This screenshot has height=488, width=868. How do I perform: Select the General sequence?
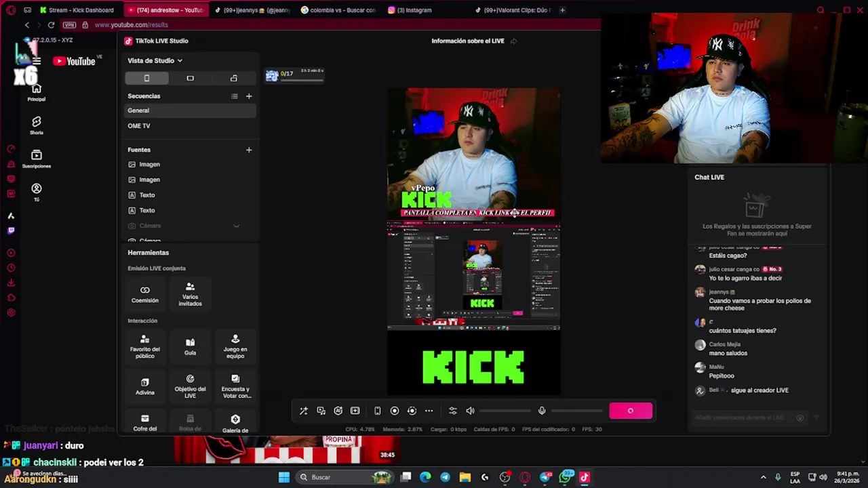[191, 110]
